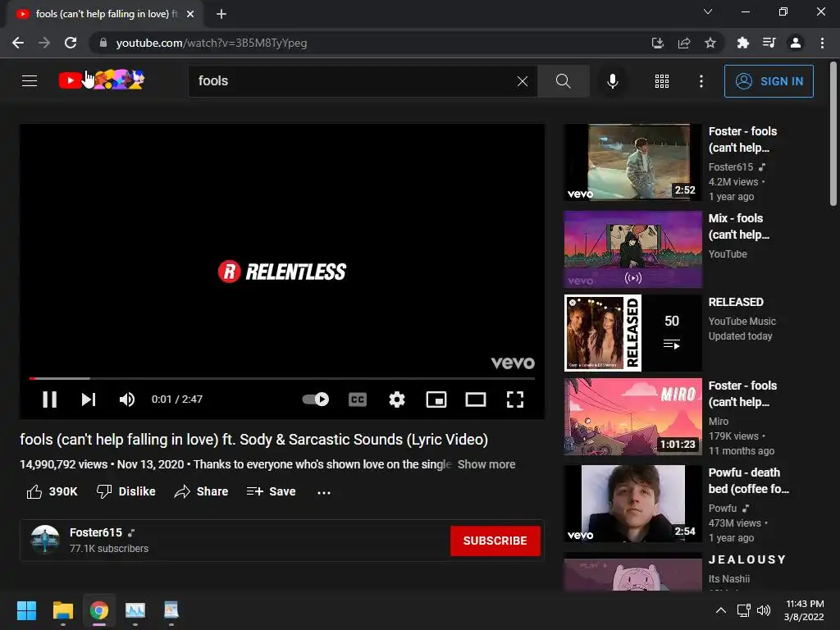The image size is (840, 630).
Task: Reload the page
Action: tap(71, 43)
